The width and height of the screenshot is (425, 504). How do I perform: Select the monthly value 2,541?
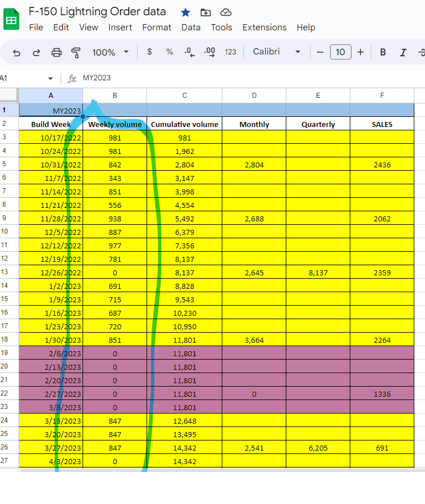254,448
